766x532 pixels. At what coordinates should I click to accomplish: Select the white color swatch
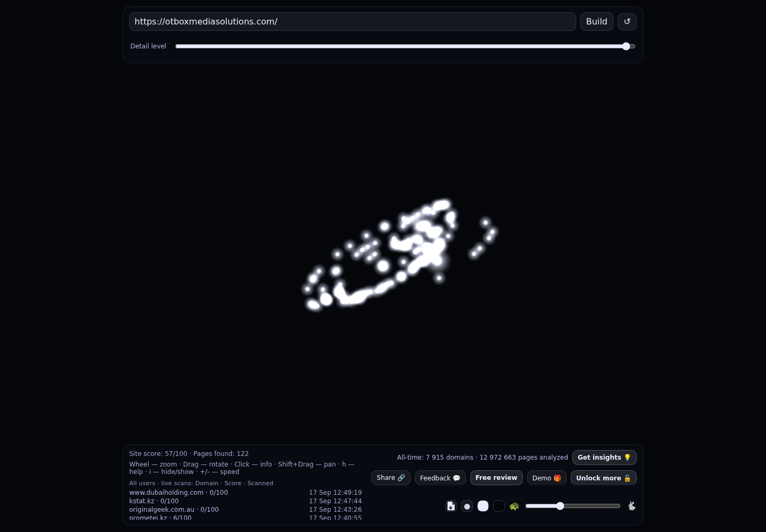point(483,506)
